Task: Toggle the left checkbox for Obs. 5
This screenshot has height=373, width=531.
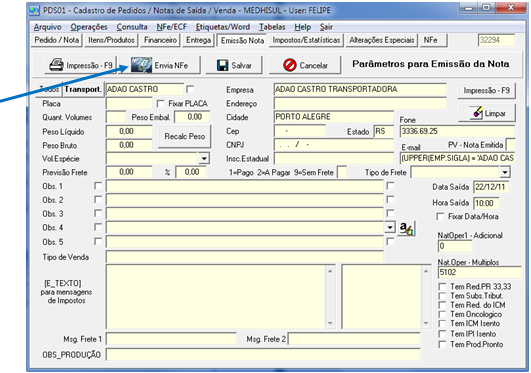Action: coord(98,241)
